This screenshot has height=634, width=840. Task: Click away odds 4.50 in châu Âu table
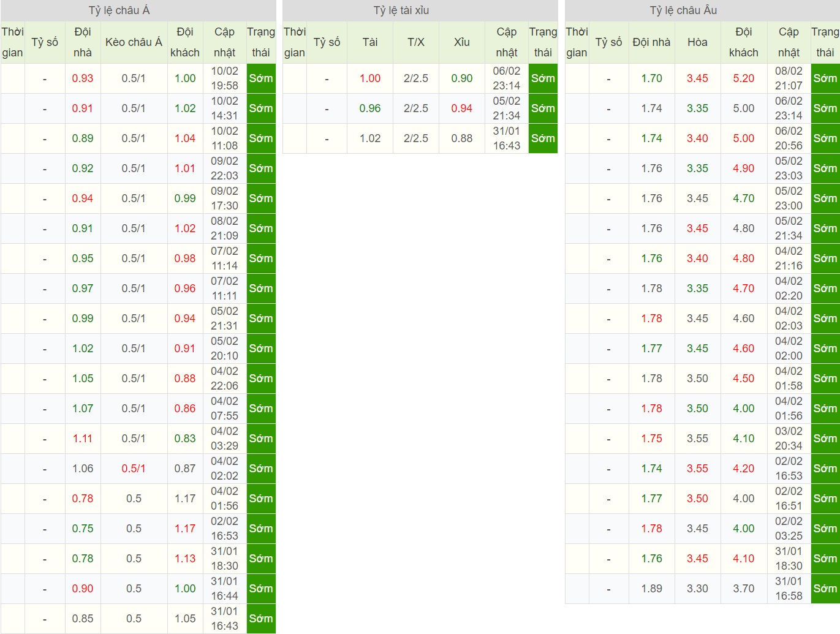tap(744, 379)
